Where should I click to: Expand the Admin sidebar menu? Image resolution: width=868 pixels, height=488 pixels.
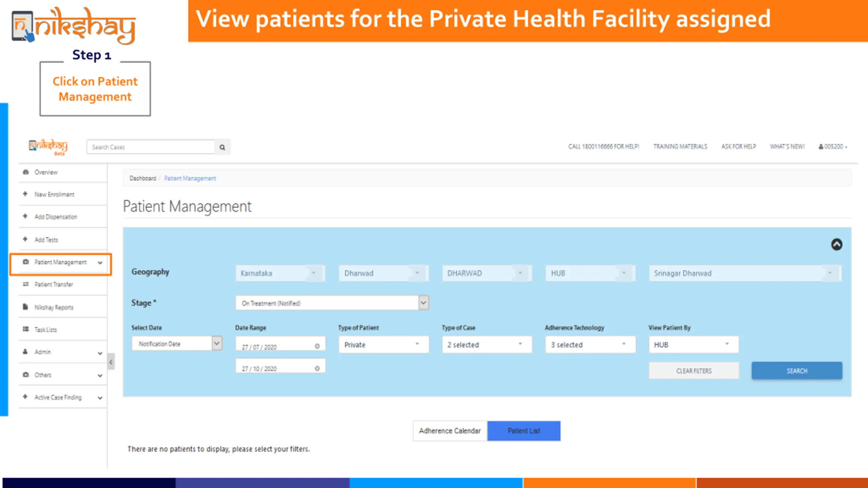pos(63,352)
